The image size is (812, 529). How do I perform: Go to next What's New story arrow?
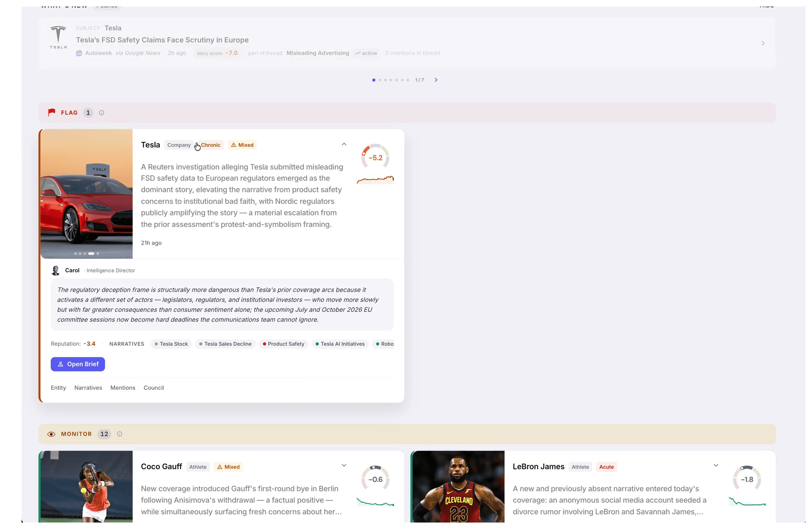tap(436, 80)
